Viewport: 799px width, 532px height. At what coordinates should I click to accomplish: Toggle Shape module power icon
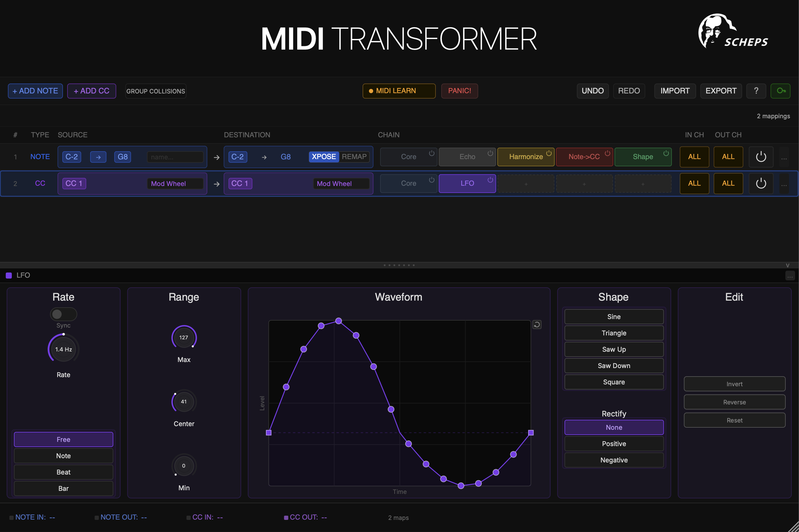coord(666,153)
